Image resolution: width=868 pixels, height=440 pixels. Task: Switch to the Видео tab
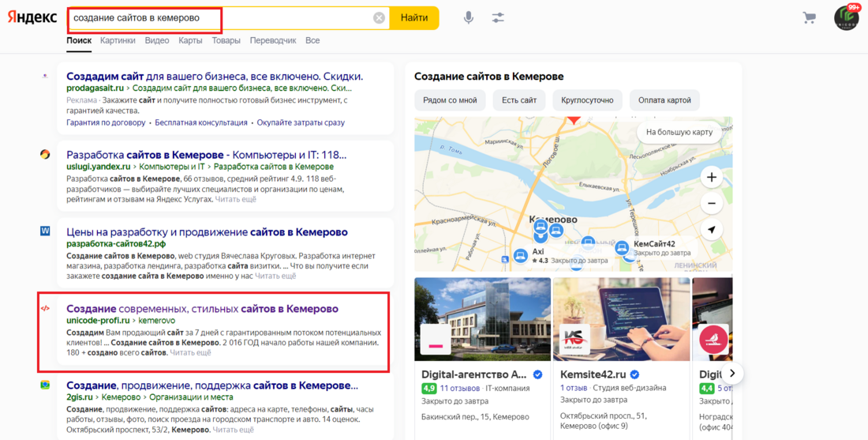click(x=157, y=40)
